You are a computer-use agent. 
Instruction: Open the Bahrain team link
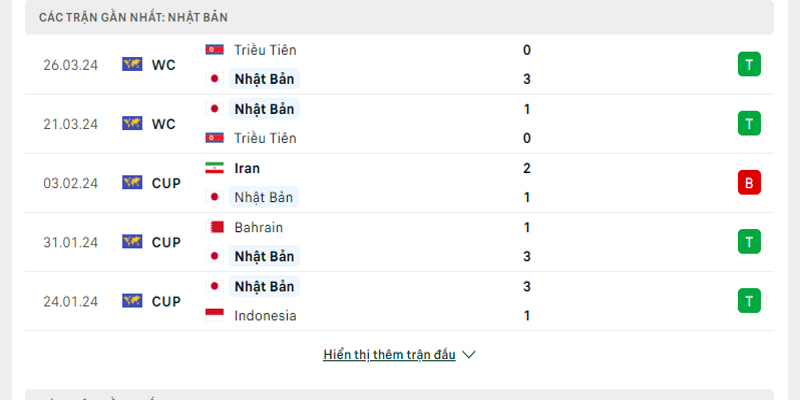[x=259, y=227]
